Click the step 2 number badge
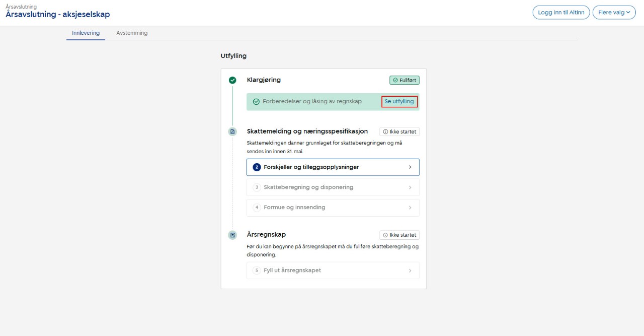 pos(257,167)
